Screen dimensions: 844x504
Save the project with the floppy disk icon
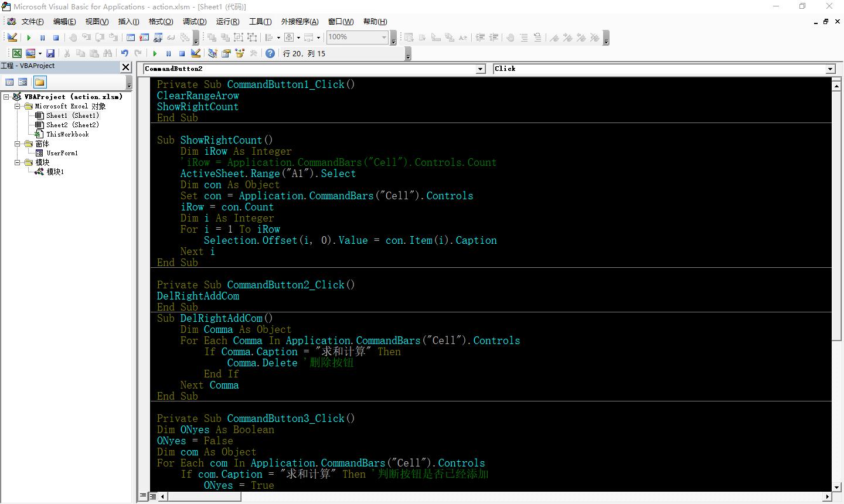click(50, 53)
